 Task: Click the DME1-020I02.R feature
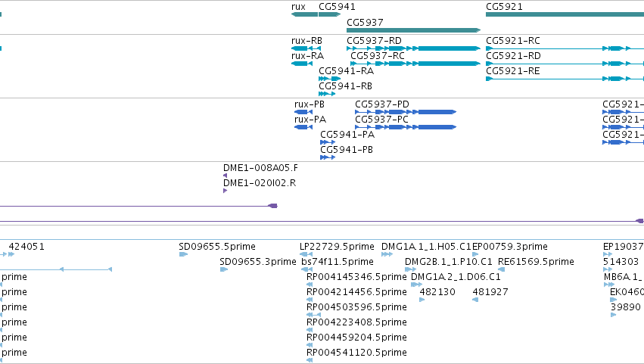pyautogui.click(x=259, y=183)
